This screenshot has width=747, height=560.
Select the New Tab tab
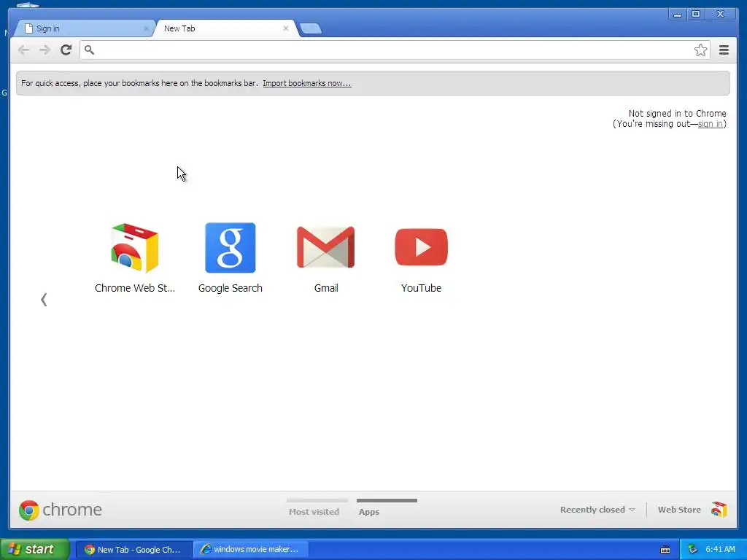(x=224, y=28)
